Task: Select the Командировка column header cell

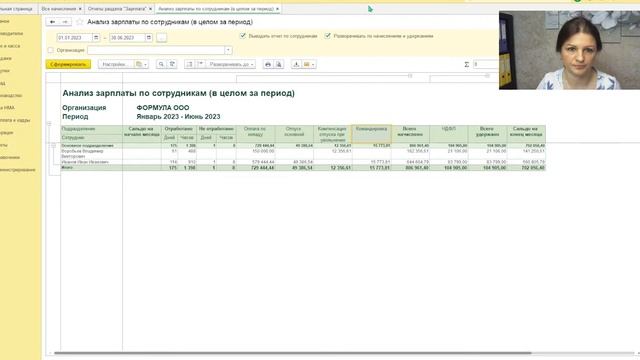Action: 371,134
